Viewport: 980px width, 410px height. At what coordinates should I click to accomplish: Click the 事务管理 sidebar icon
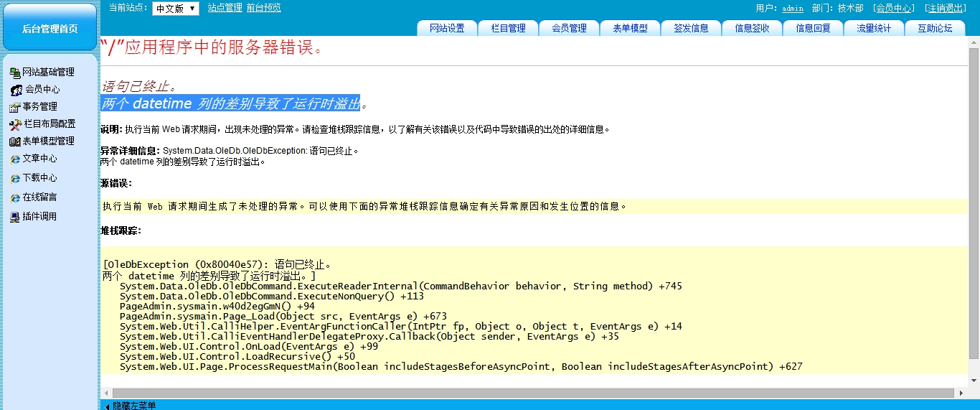(14, 107)
